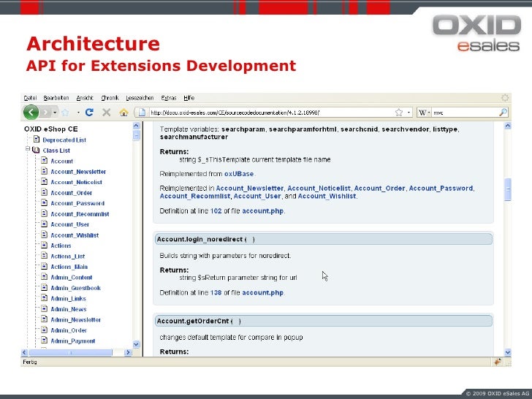Follow the Account_Wishlist link in Reimplemented in
Viewport: 532px width, 399px height.
coord(327,196)
